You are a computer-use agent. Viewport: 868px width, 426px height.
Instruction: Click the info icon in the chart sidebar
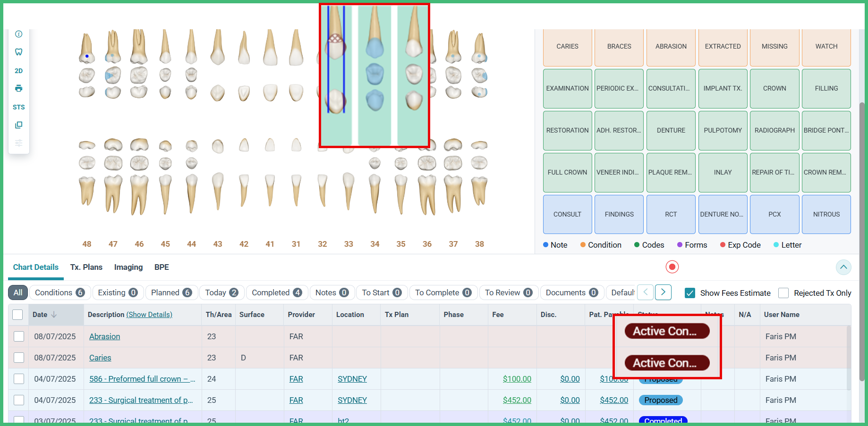coord(19,34)
